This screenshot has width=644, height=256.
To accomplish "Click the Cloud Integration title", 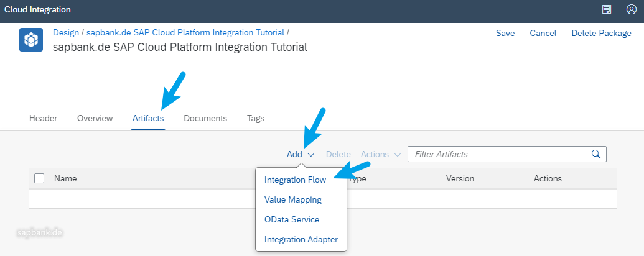I will (37, 9).
